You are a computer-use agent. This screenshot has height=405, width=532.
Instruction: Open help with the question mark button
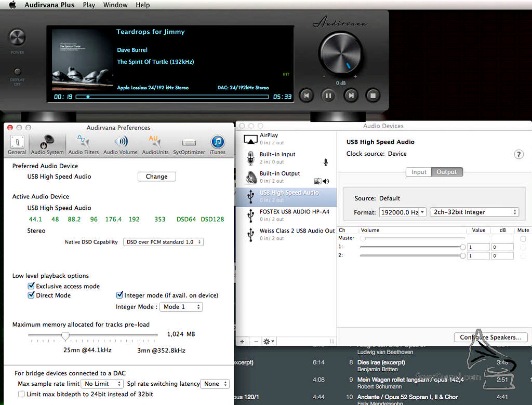click(x=519, y=154)
